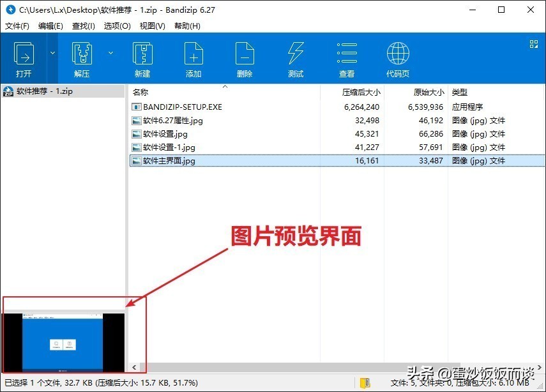546x392 pixels.
Task: Open the 视图(V) menu
Action: (152, 26)
